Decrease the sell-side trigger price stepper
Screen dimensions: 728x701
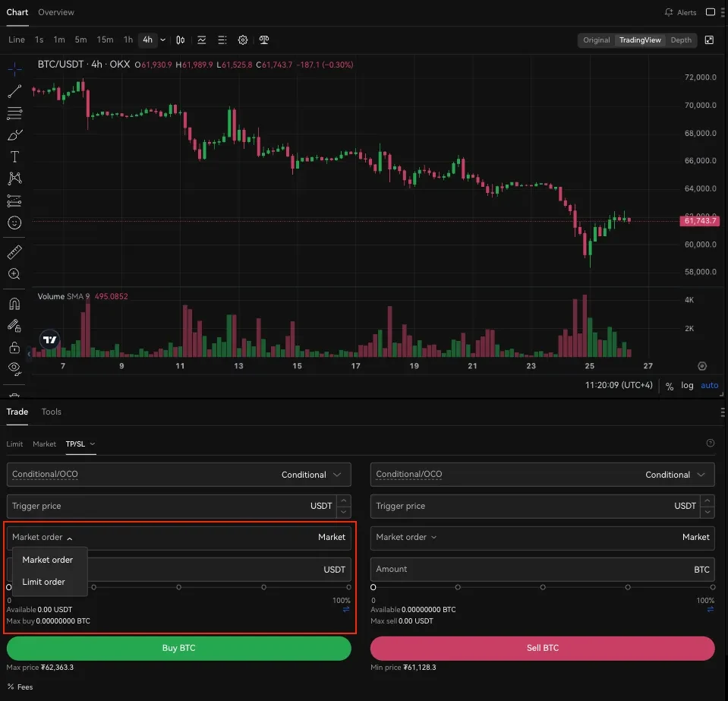pos(707,512)
